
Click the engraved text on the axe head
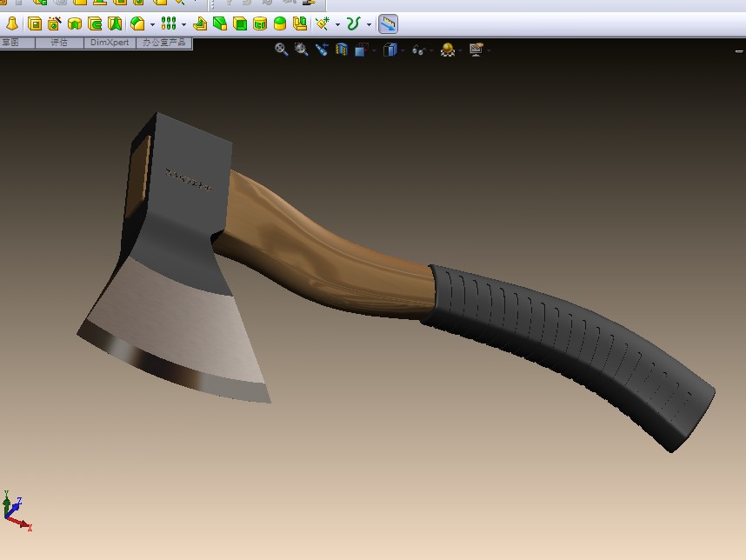[188, 179]
